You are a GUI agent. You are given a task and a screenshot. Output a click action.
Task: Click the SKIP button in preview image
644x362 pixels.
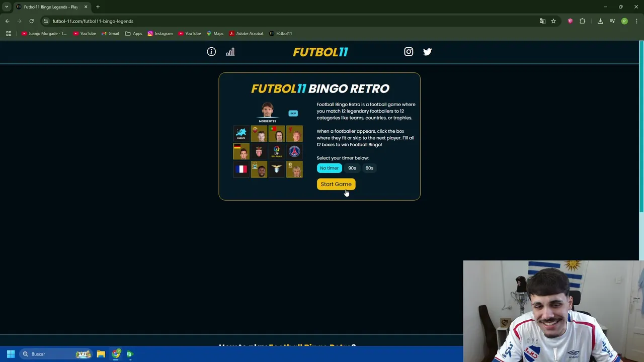[x=293, y=113]
